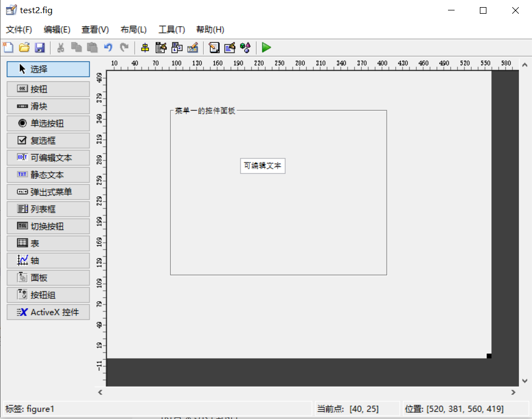Select the 轴 tool in the palette

tap(48, 260)
